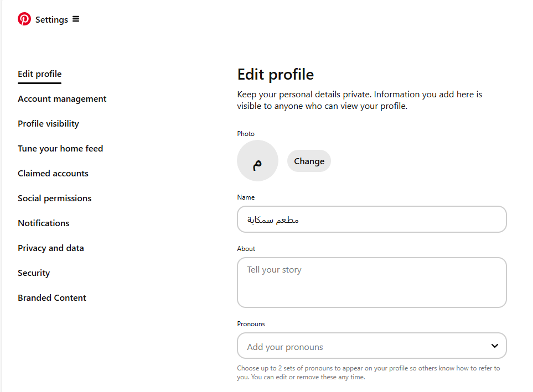Go to Profile visibility settings
533x392 pixels.
[x=48, y=124]
